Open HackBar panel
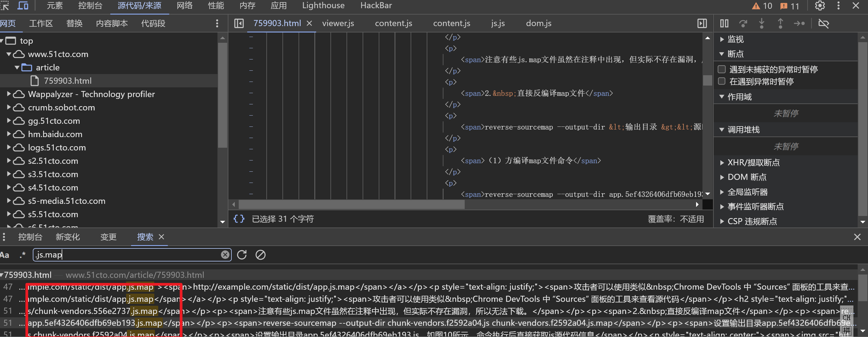Viewport: 868px width, 337px height. point(376,6)
